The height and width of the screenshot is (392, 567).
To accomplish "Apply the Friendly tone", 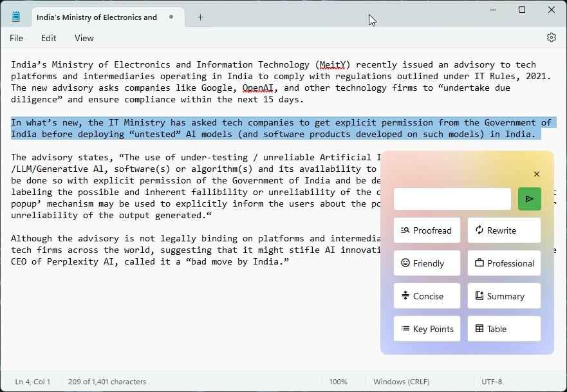I will [x=427, y=263].
